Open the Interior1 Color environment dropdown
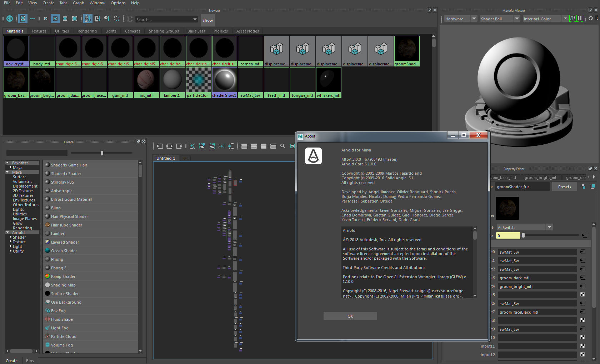Viewport: 600px width, 364px height. click(x=545, y=19)
